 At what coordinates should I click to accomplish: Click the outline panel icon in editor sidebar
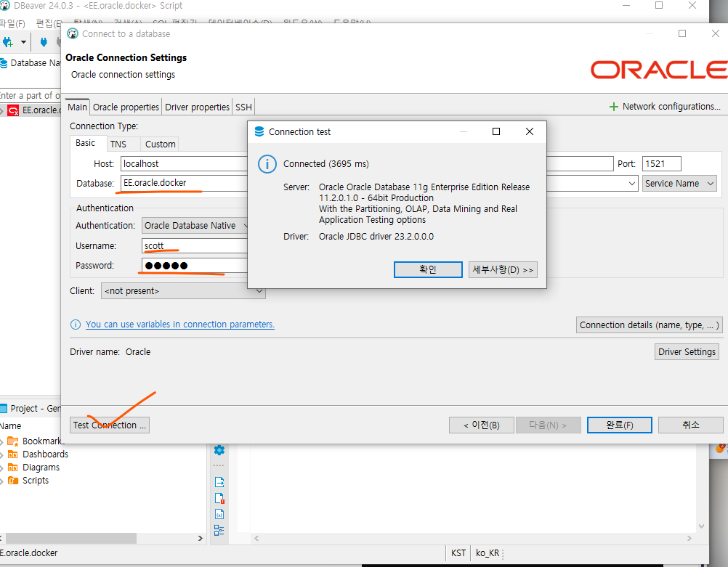click(219, 531)
